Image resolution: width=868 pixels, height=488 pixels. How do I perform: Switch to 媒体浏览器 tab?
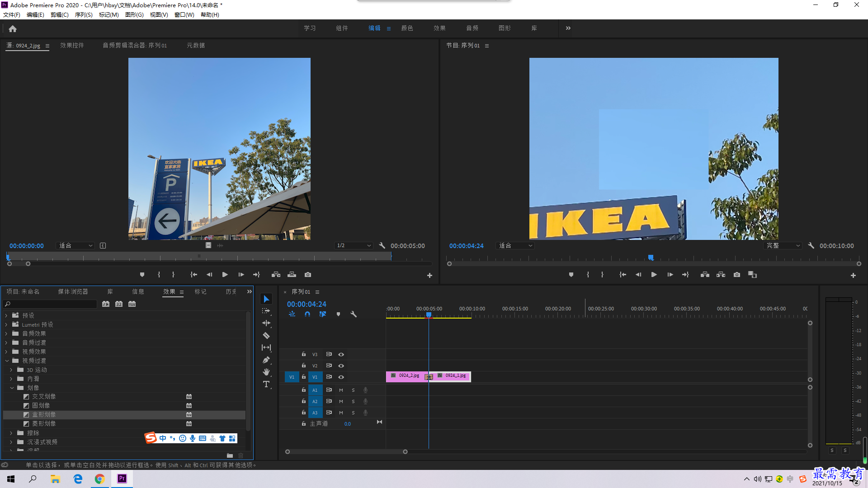(x=73, y=292)
